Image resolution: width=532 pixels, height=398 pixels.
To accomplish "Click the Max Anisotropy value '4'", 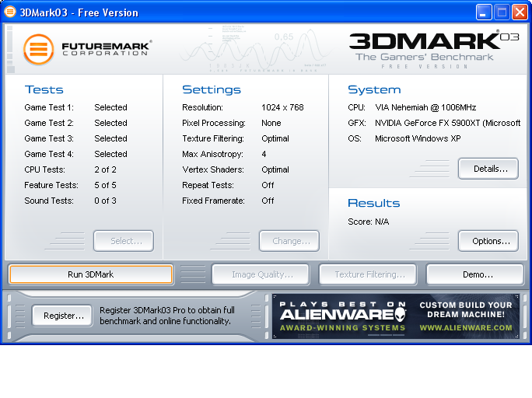I will click(x=264, y=154).
